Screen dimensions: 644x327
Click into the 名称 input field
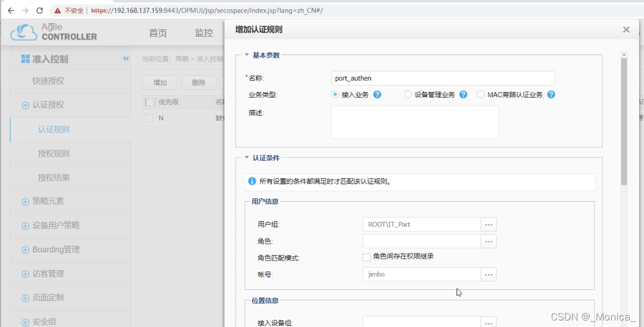pyautogui.click(x=443, y=78)
